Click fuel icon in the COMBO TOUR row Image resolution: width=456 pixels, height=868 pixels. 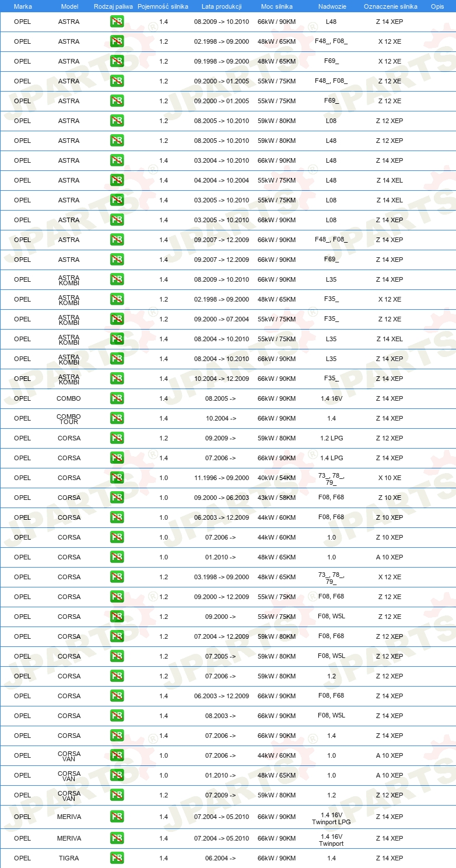(117, 418)
